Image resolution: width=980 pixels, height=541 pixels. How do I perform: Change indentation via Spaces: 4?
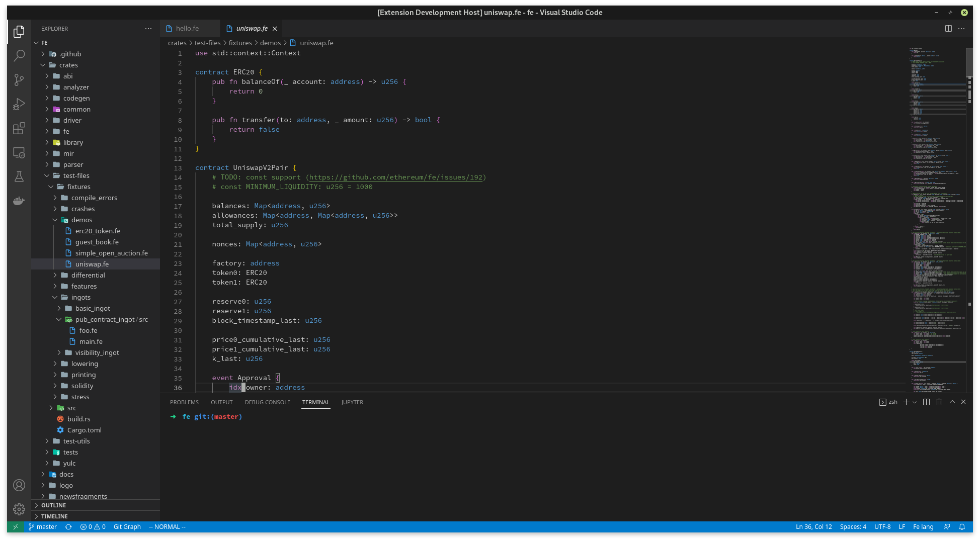point(853,527)
